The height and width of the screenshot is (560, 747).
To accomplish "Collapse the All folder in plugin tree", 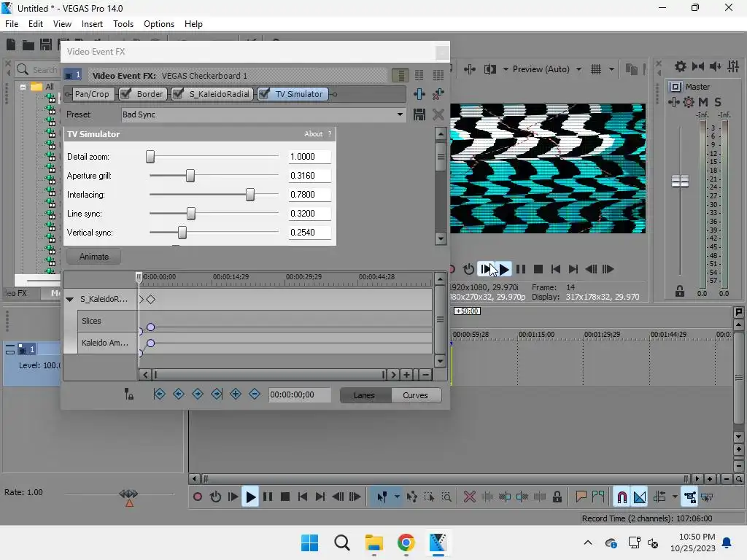I will click(23, 87).
